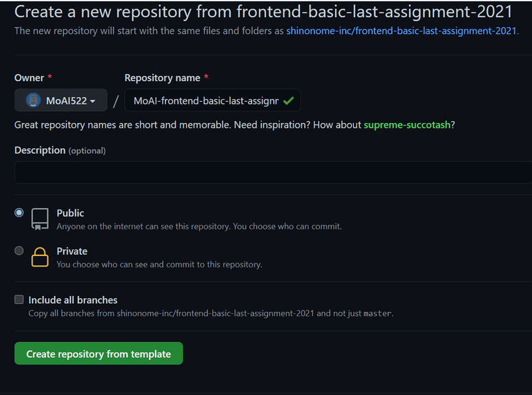Screen dimensions: 532x395
Task: Click into the Description text field
Action: click(273, 172)
